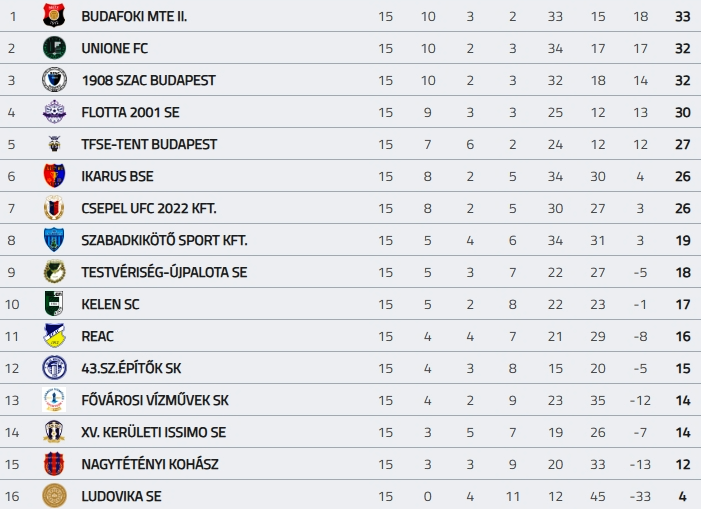This screenshot has height=509, width=701.
Task: Click the Budafoki MTE II. club crest
Action: (x=54, y=16)
